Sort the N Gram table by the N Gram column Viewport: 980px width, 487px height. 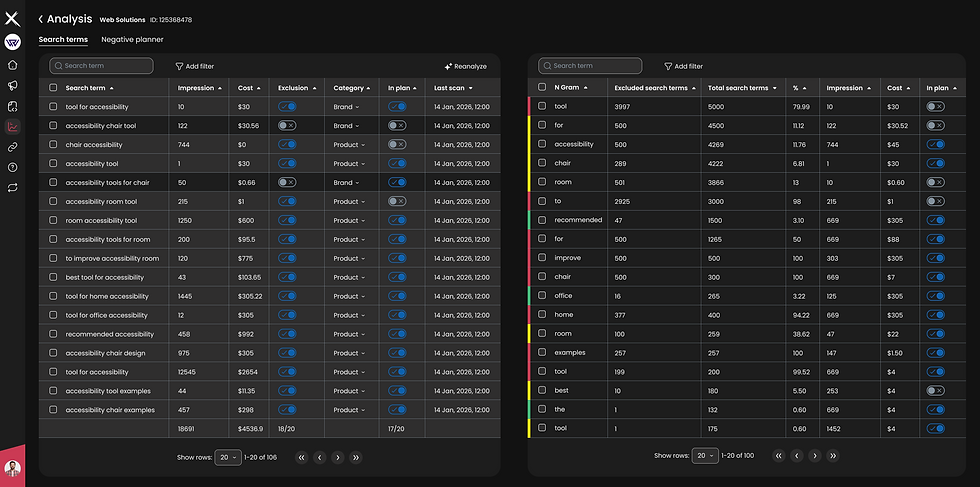coord(571,88)
